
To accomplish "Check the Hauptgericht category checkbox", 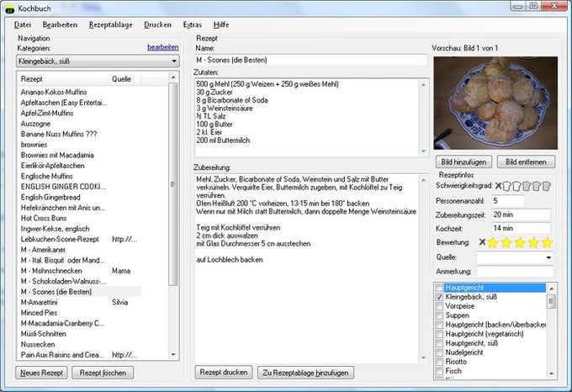I will [x=439, y=288].
